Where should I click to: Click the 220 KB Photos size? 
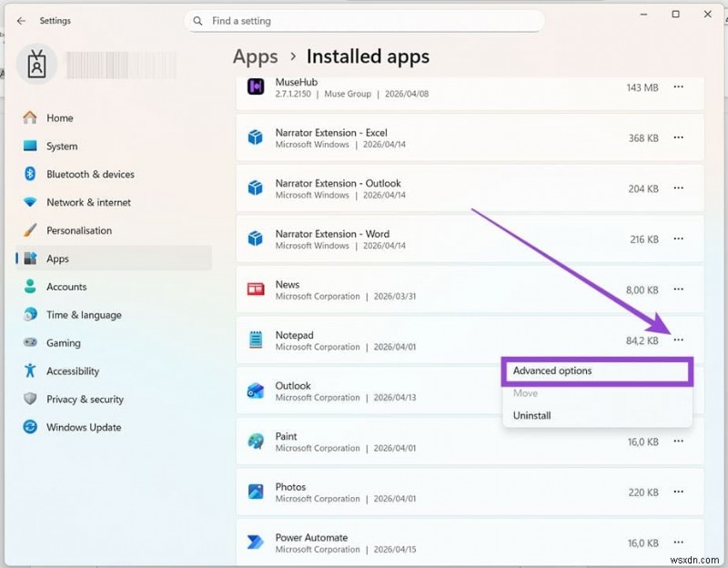pyautogui.click(x=643, y=492)
